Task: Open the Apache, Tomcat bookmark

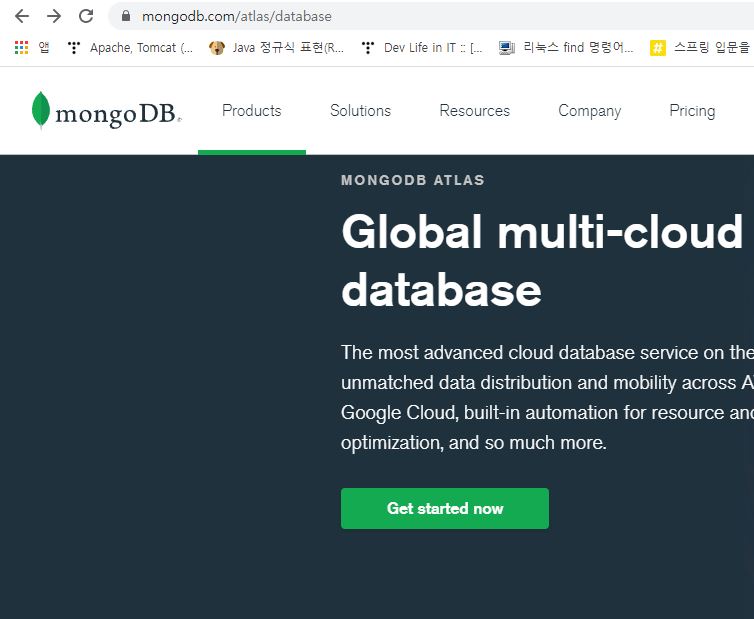Action: pos(130,48)
